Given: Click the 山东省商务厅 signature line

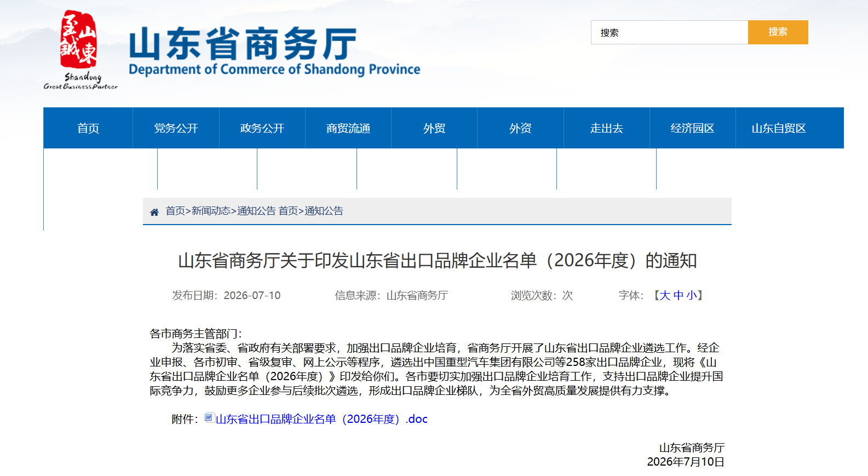Looking at the screenshot, I should 692,448.
